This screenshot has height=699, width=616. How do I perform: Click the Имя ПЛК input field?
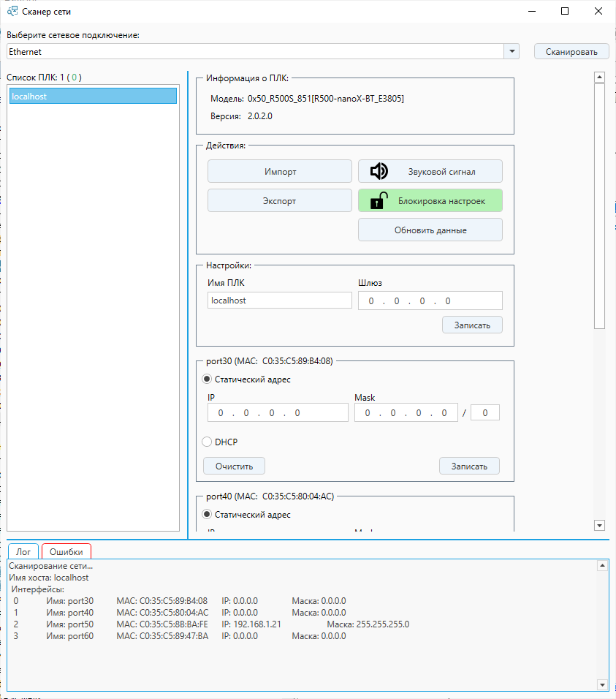(279, 301)
